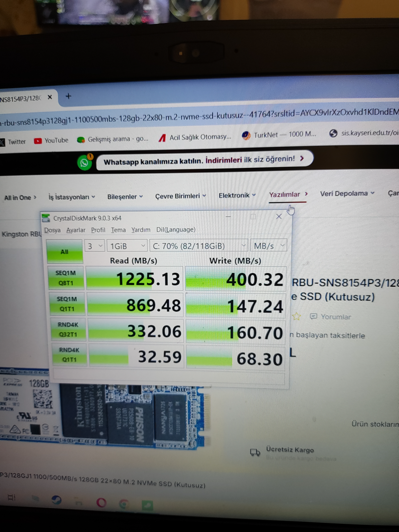The height and width of the screenshot is (532, 399).
Task: Expand the Veri Depolama navigation menu
Action: tap(347, 194)
